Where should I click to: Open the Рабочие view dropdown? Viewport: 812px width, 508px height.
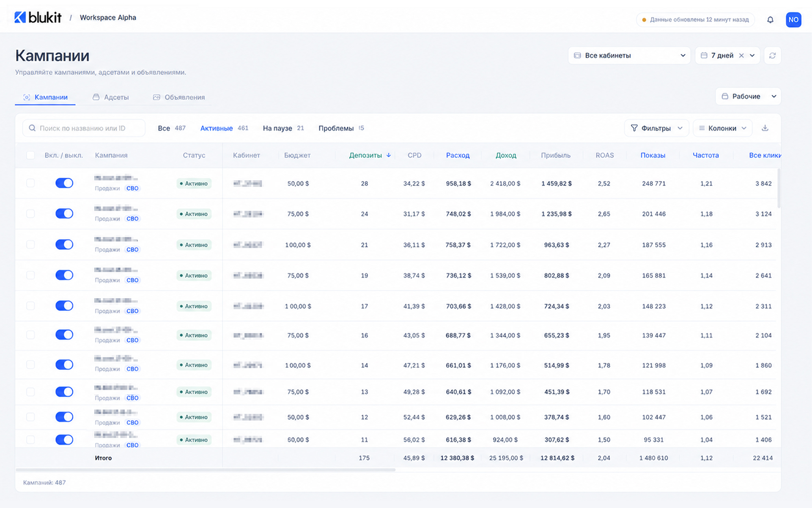[748, 97]
